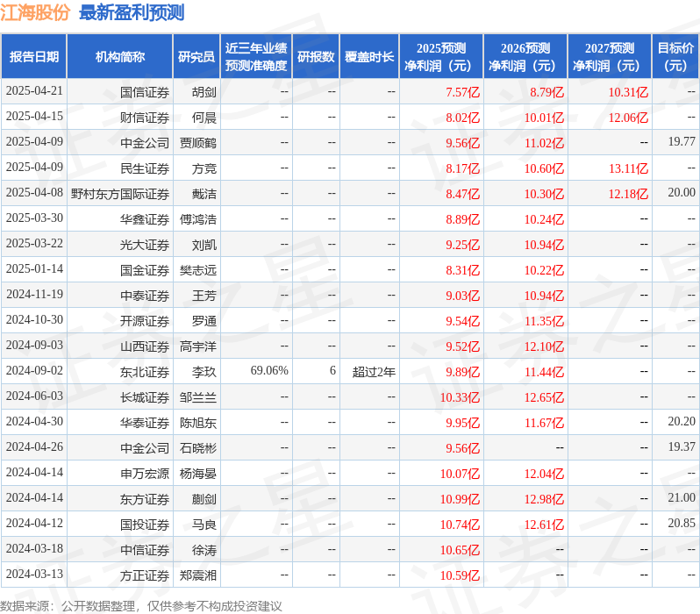Click researcher name 何晨

(x=204, y=118)
